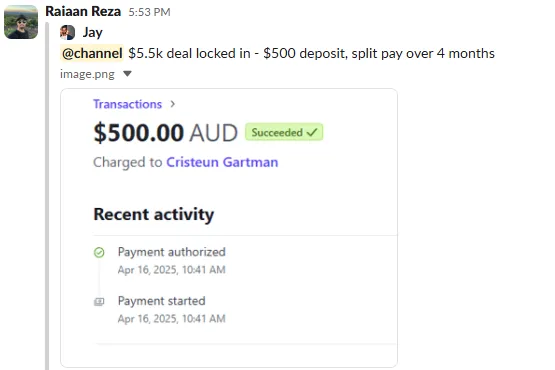This screenshot has width=555, height=370.
Task: Click the payment started card icon
Action: tap(99, 302)
